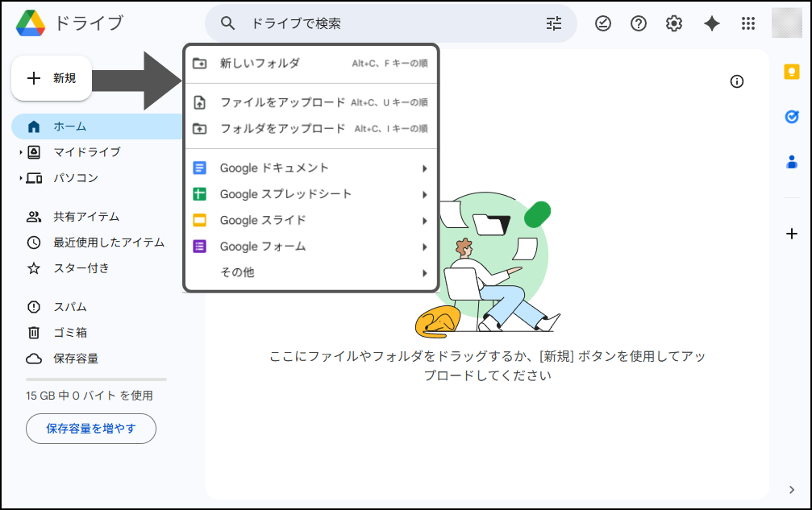Image resolution: width=812 pixels, height=510 pixels.
Task: Click the Google Drive logo
Action: [31, 23]
